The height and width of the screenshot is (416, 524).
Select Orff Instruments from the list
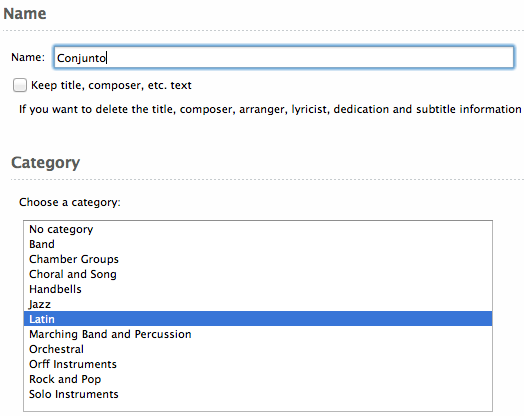[258, 364]
